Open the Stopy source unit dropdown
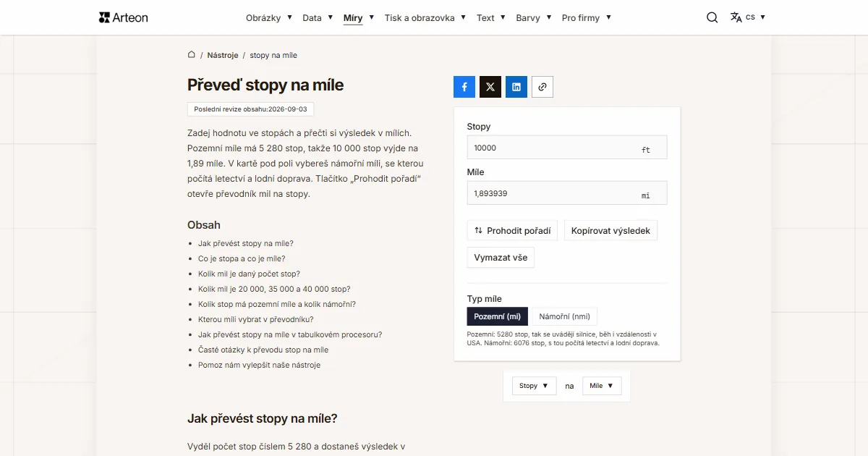The height and width of the screenshot is (456, 868). [x=535, y=386]
